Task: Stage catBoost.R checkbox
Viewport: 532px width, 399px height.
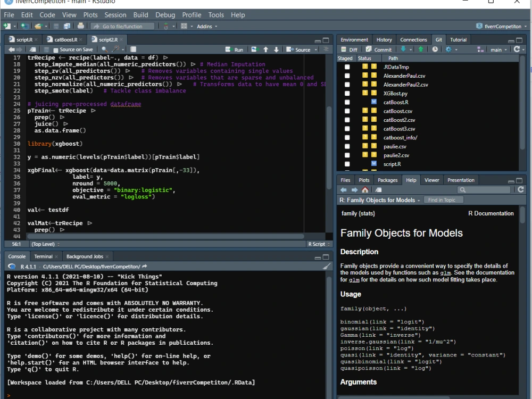Action: coord(347,102)
